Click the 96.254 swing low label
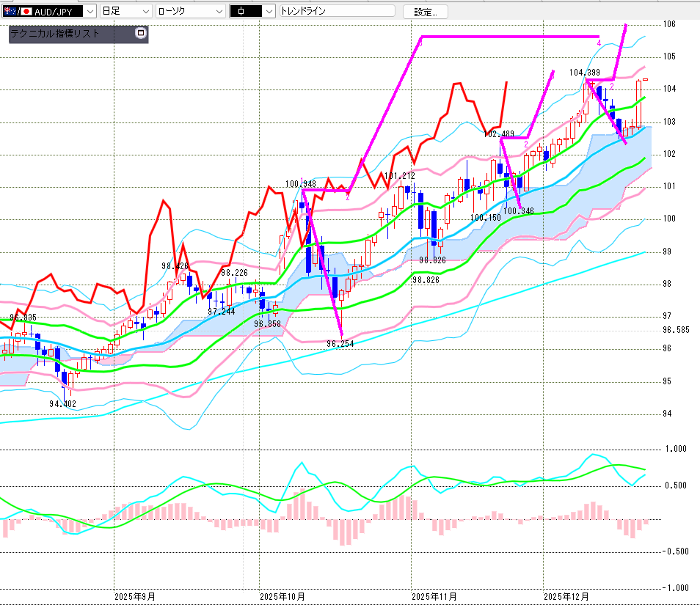This screenshot has height=605, width=700. (x=340, y=343)
